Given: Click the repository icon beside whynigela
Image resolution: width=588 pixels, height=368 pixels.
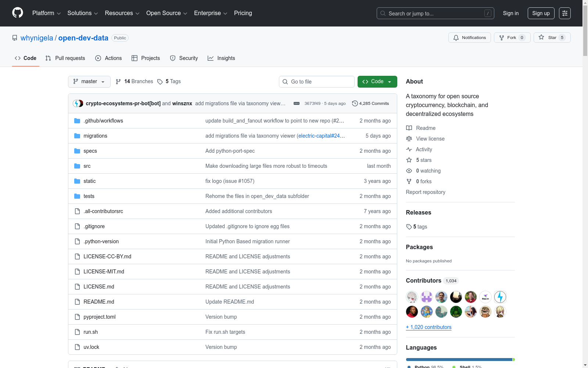Looking at the screenshot, I should pos(15,38).
